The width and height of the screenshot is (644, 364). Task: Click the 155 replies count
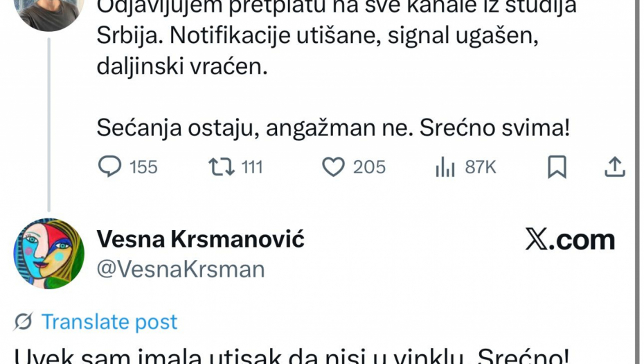tap(143, 167)
